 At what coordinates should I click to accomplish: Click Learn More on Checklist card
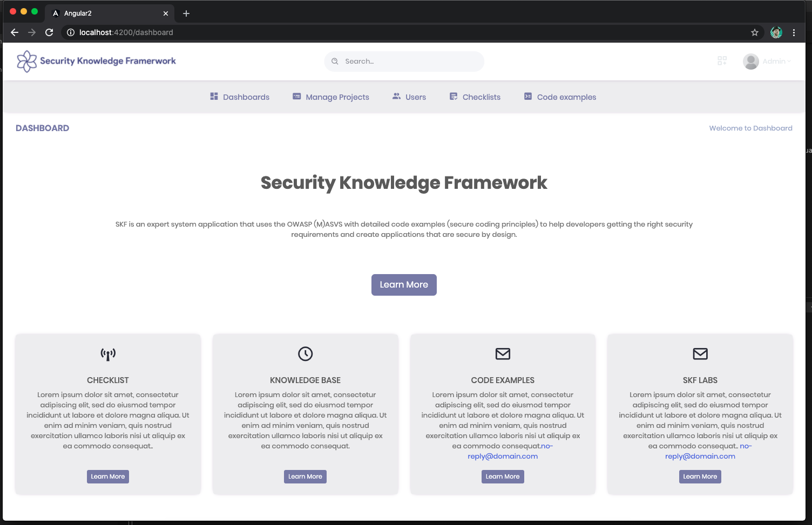[x=108, y=476]
